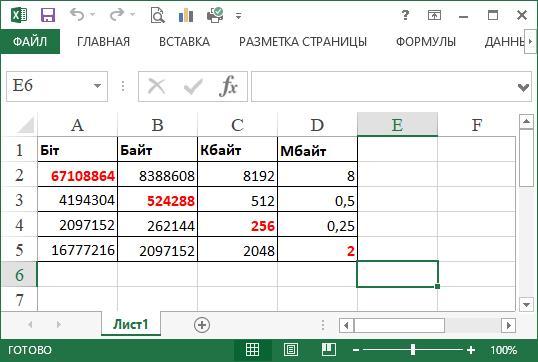Switch to Page Layout view
This screenshot has width=538, height=362.
(291, 350)
